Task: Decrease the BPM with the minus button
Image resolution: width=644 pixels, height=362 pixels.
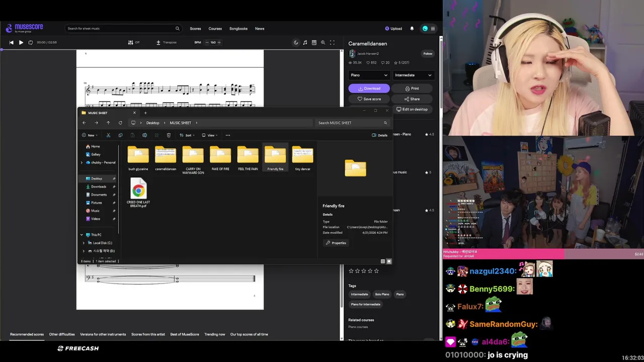Action: tap(207, 42)
